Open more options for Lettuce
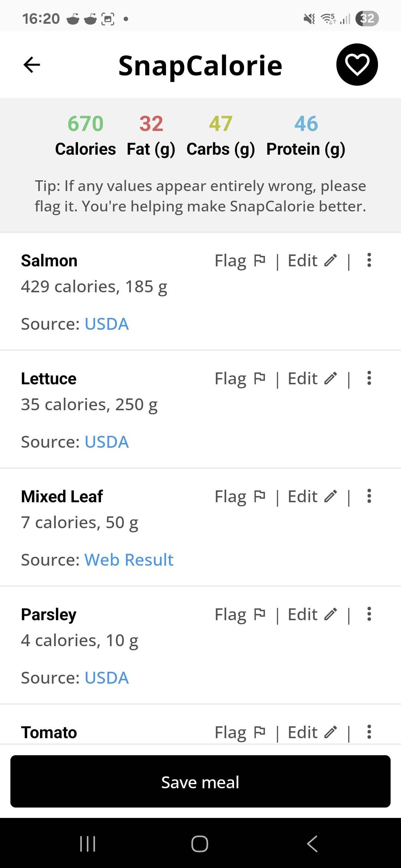Screen dimensions: 401x868 369,378
